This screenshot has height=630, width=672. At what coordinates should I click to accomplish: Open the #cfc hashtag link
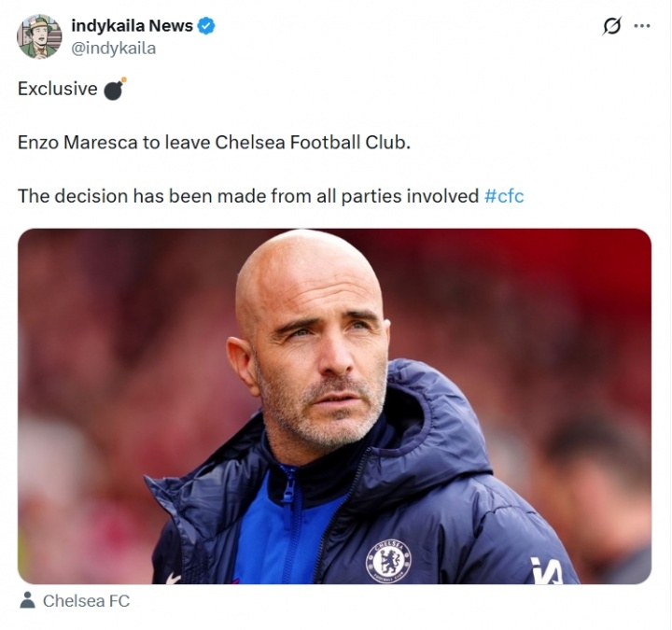pos(504,196)
